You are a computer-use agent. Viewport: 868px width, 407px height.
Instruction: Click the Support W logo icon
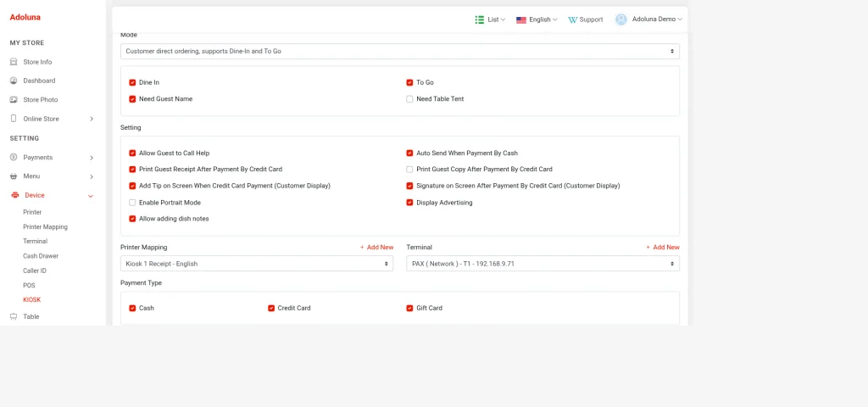(572, 20)
